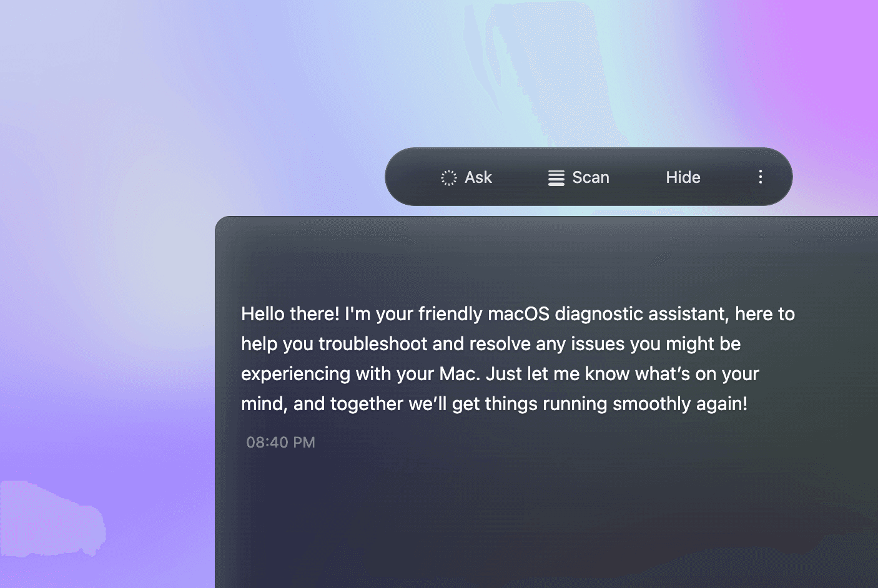Click the toolbar gap between Scan and Hide

click(x=637, y=178)
